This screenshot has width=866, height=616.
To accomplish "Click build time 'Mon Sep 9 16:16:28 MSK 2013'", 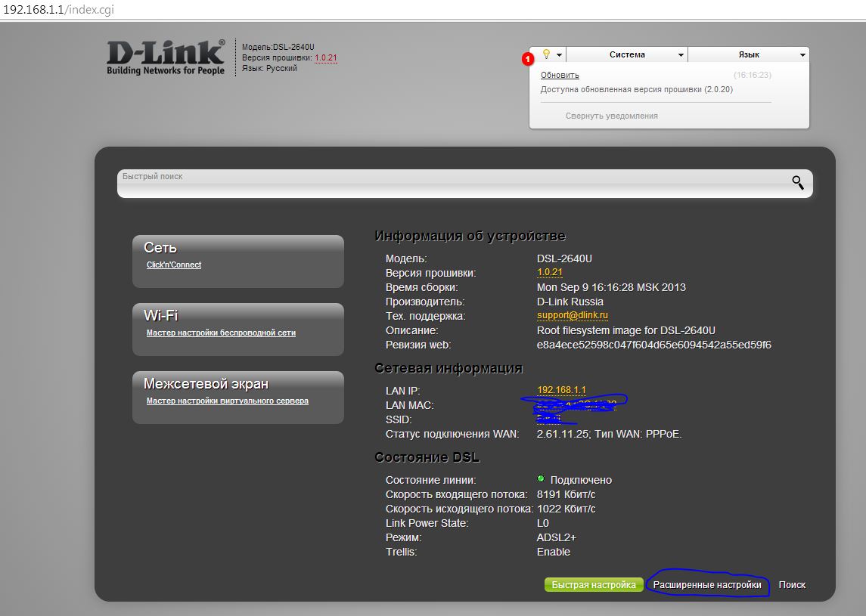I will pos(611,287).
